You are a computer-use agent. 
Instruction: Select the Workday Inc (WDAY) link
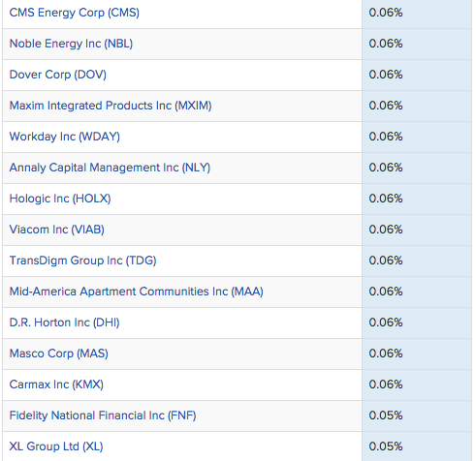point(65,137)
